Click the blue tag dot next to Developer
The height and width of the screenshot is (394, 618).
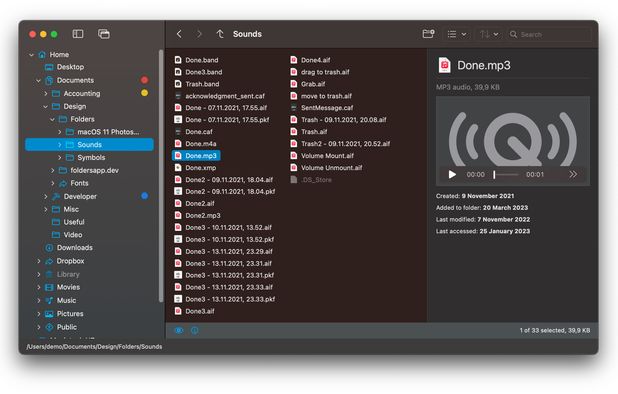tap(145, 196)
